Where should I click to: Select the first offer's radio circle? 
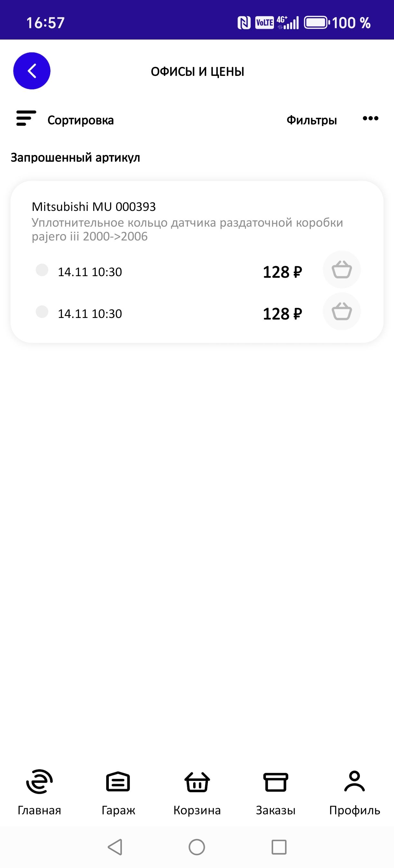point(42,270)
